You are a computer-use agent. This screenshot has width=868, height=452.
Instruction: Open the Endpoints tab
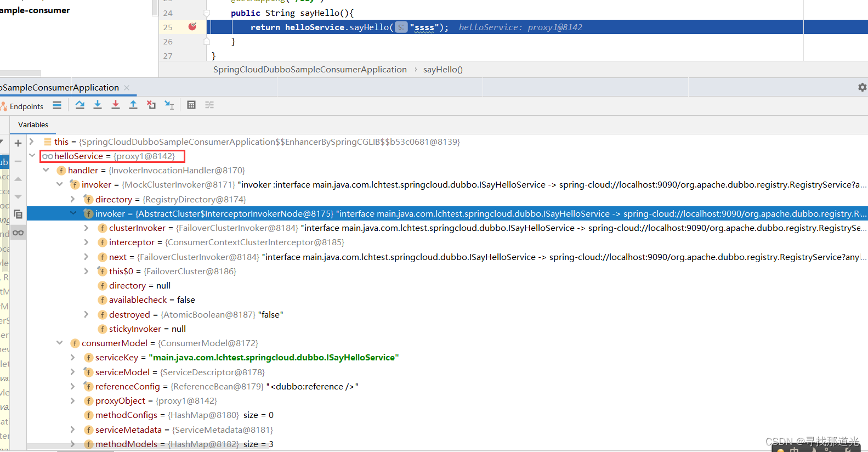coord(22,106)
